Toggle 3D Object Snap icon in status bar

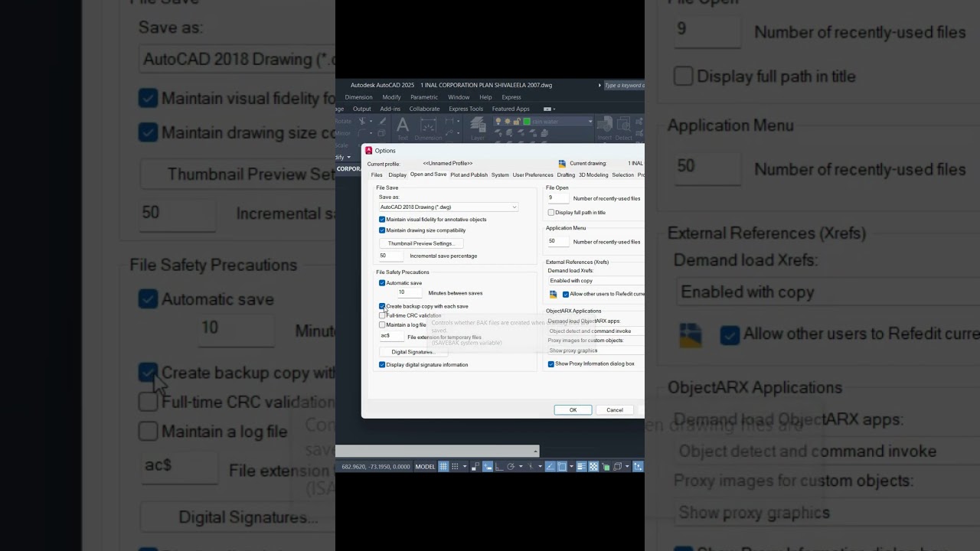(617, 466)
